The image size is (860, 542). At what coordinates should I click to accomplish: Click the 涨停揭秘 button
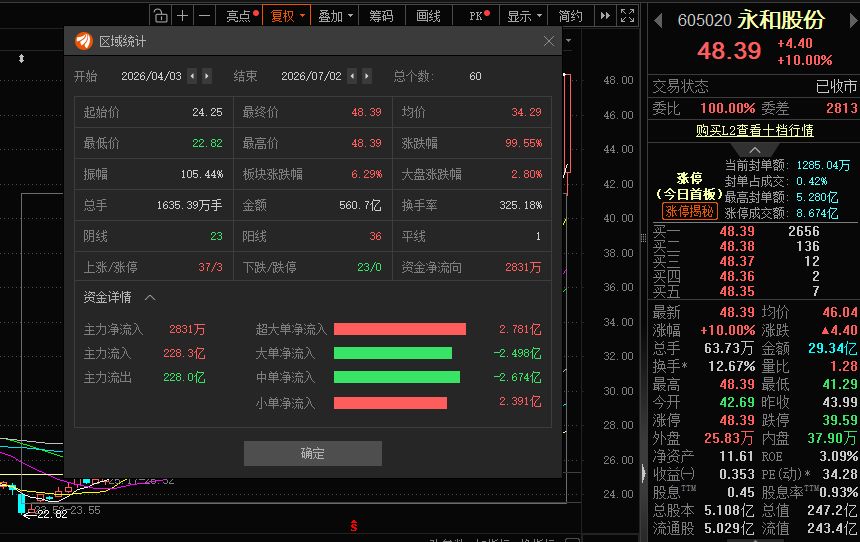click(x=689, y=212)
